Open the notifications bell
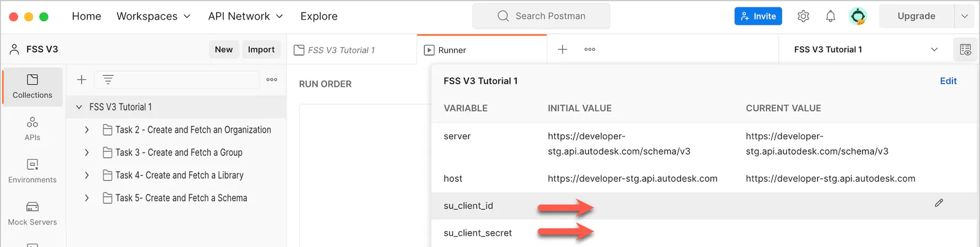The width and height of the screenshot is (980, 247). pyautogui.click(x=831, y=17)
